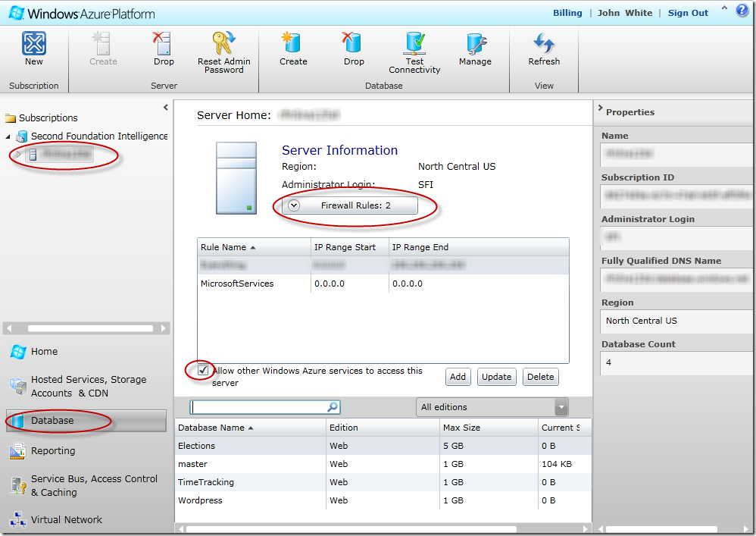Click the Service Bus, Access Control icon

point(18,485)
